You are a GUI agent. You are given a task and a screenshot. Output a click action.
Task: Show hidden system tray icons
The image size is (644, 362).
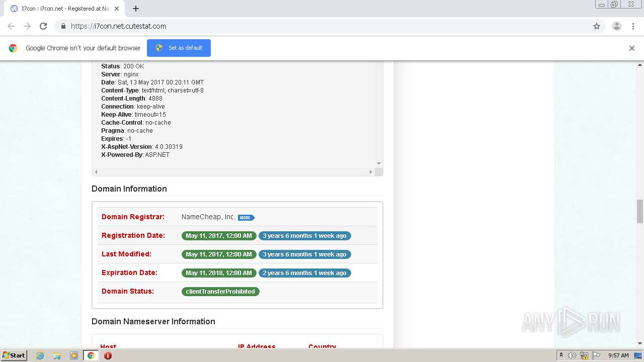(561, 355)
